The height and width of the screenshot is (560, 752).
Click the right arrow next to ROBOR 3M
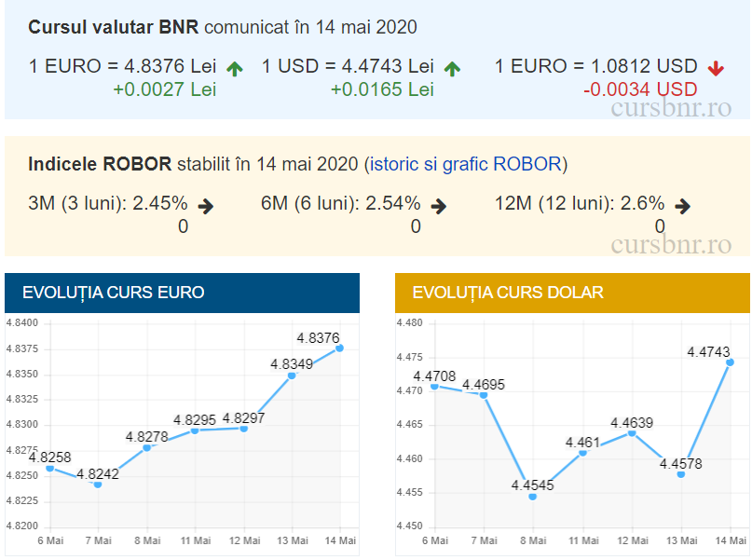[206, 206]
